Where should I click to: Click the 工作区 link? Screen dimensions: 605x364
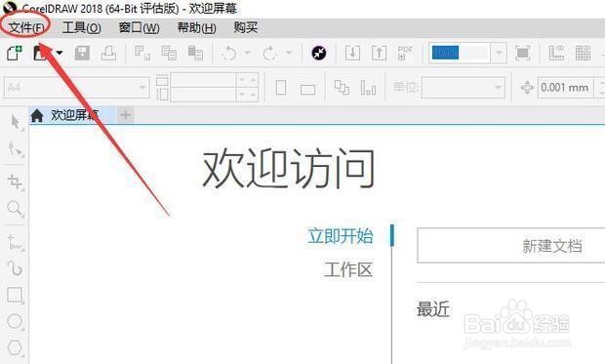click(348, 269)
